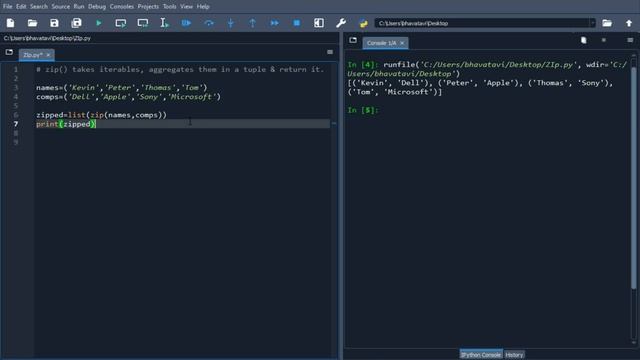Run the current cell

pos(120,23)
